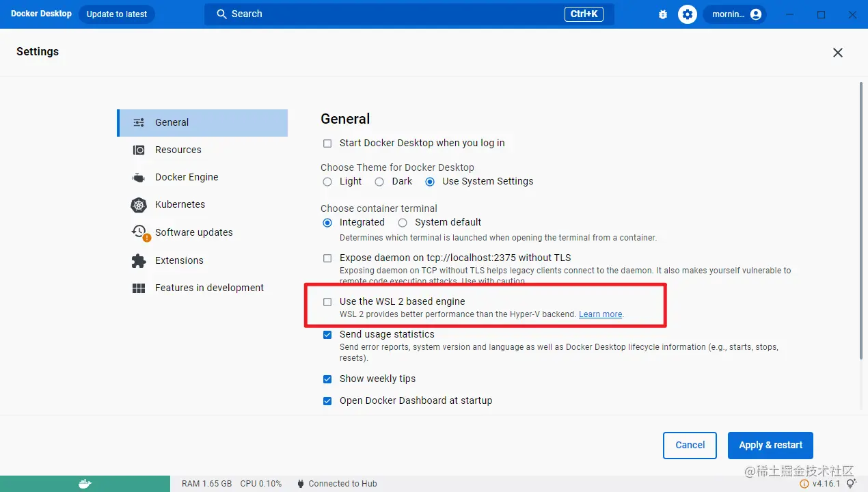Click the Docker Desktop title text
Viewport: 868px width, 492px height.
(41, 14)
